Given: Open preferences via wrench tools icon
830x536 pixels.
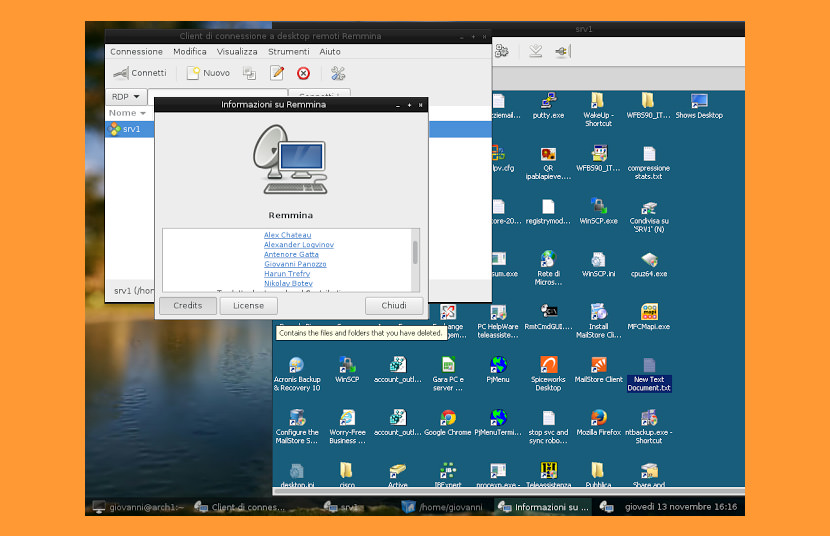Looking at the screenshot, I should [338, 73].
